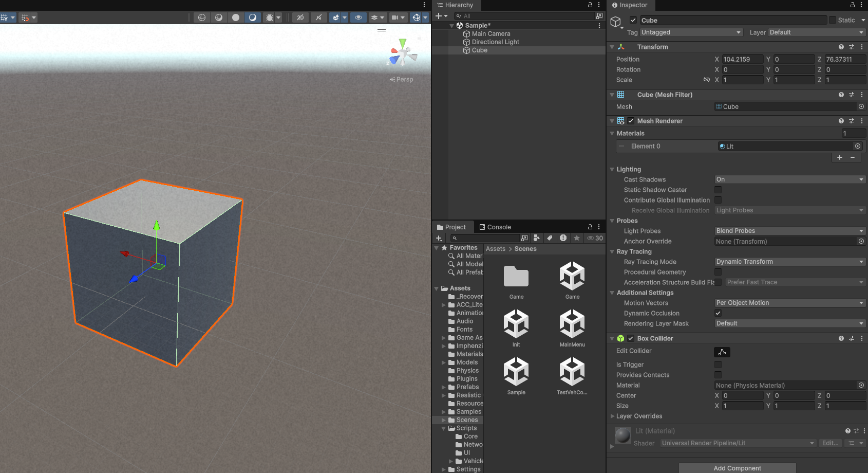
Task: Open Mesh Renderer preset settings icon
Action: click(x=852, y=121)
